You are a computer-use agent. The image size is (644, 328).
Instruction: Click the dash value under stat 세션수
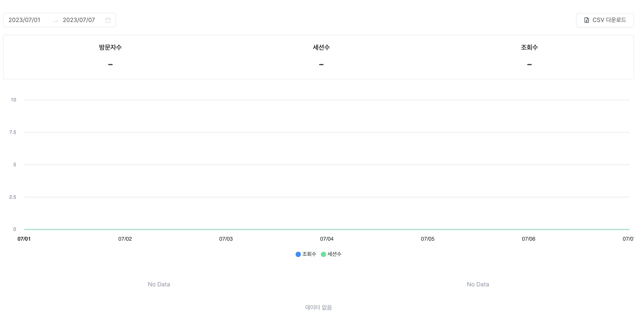click(x=321, y=64)
